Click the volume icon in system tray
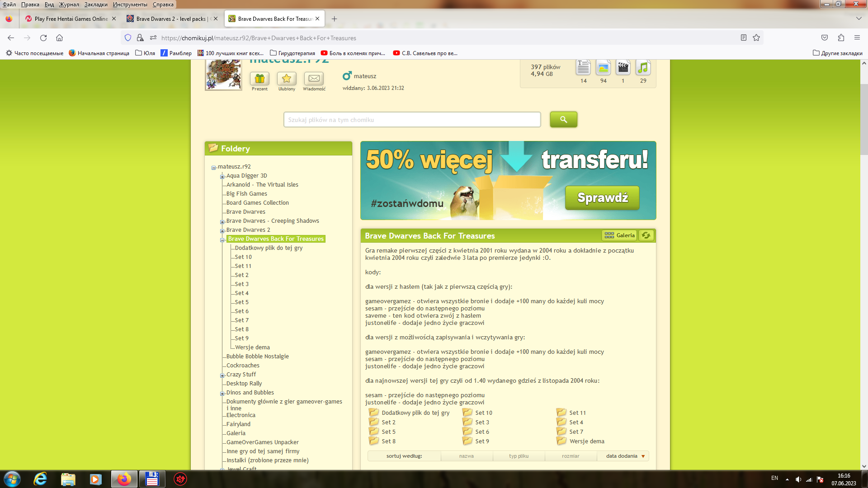 pyautogui.click(x=798, y=479)
